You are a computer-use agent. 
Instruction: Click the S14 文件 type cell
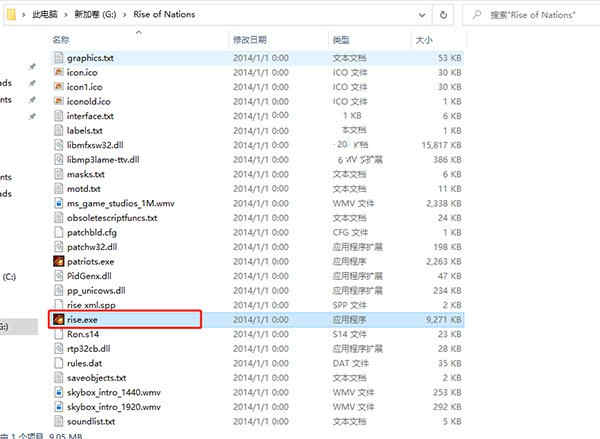point(350,334)
